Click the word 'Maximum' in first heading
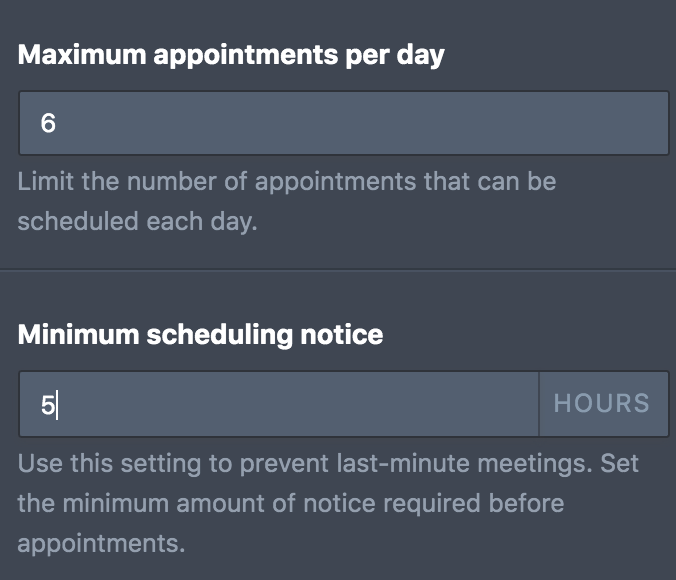The height and width of the screenshot is (580, 676). pos(81,55)
